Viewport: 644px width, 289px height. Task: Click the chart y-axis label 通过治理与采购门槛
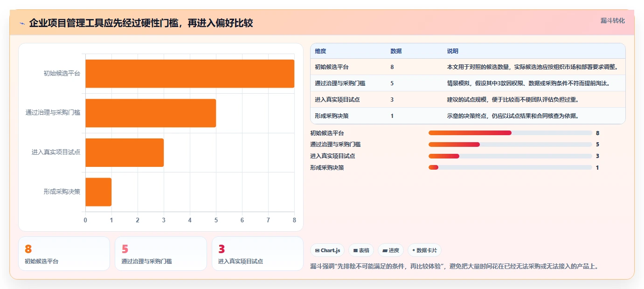[53, 112]
